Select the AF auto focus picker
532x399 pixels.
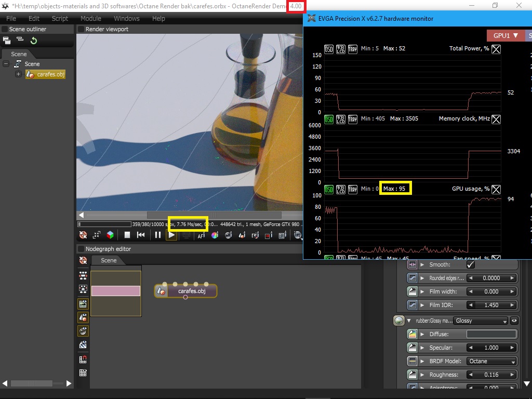(x=201, y=235)
